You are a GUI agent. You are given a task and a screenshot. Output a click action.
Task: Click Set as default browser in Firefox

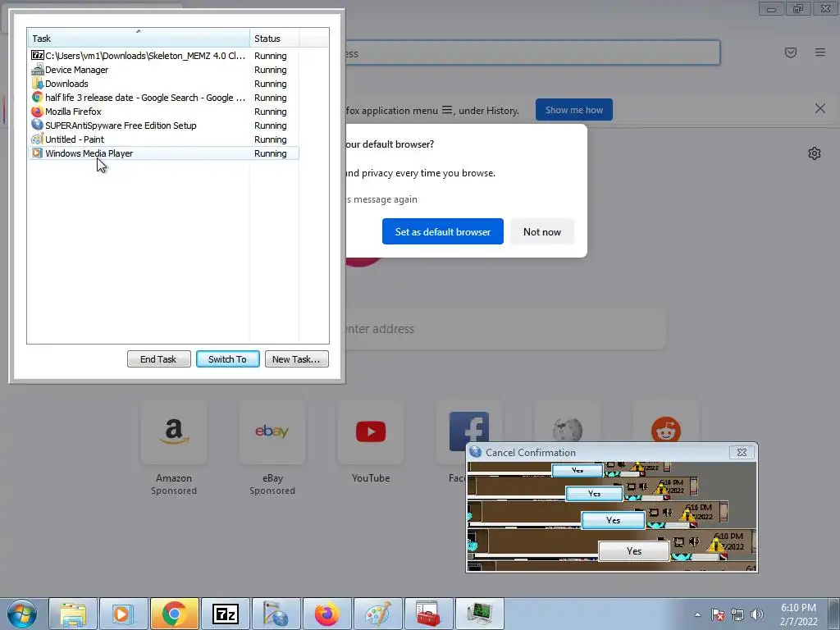point(442,231)
